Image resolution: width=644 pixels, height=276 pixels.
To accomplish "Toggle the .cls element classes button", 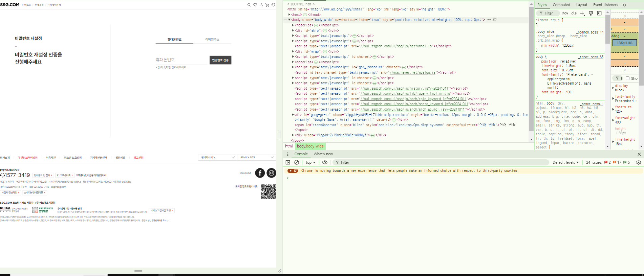I will point(574,13).
